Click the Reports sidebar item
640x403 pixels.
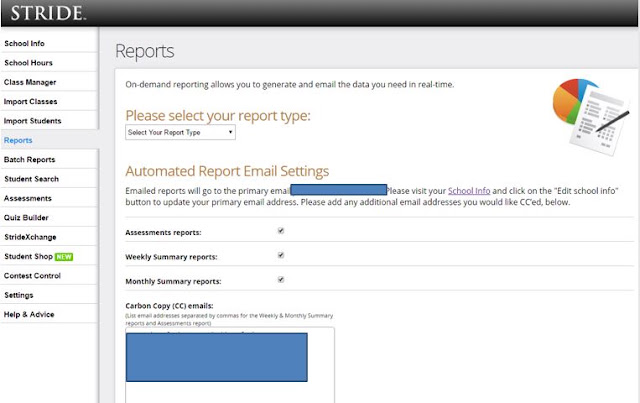click(x=18, y=140)
